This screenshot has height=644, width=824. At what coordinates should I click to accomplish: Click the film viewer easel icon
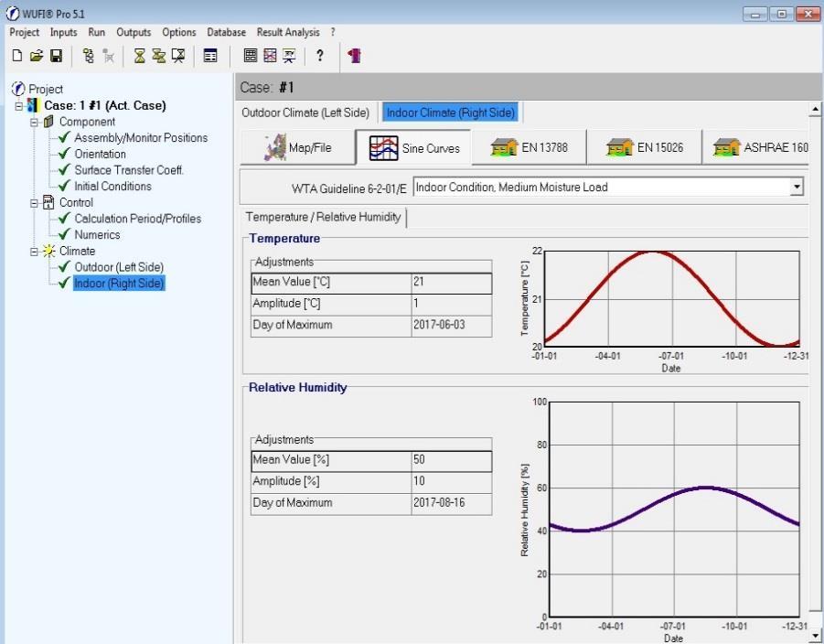click(x=289, y=55)
